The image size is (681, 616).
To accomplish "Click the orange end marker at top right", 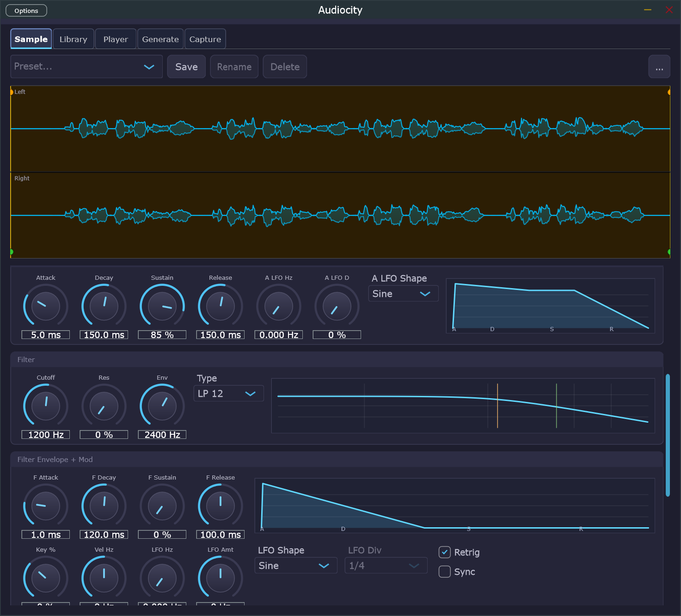I will 669,92.
